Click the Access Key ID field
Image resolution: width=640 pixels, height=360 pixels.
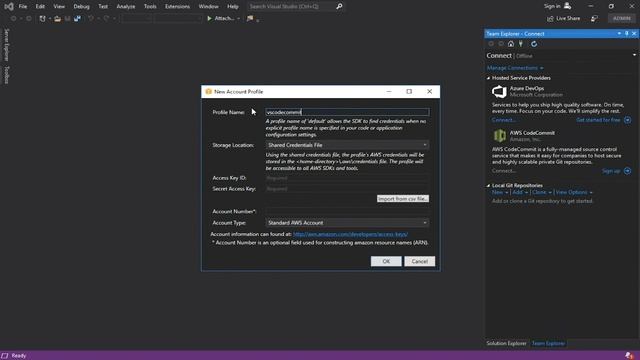coord(347,178)
